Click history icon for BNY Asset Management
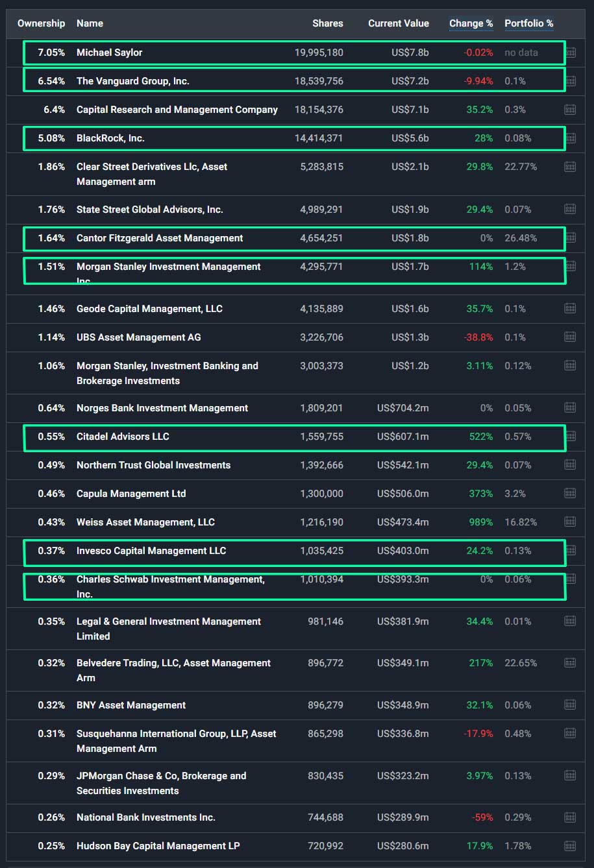 pyautogui.click(x=570, y=705)
